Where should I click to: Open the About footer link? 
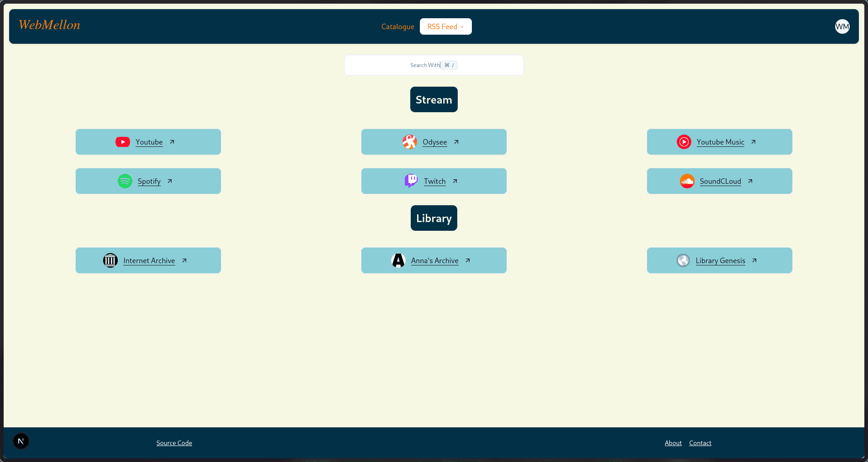[x=673, y=443]
